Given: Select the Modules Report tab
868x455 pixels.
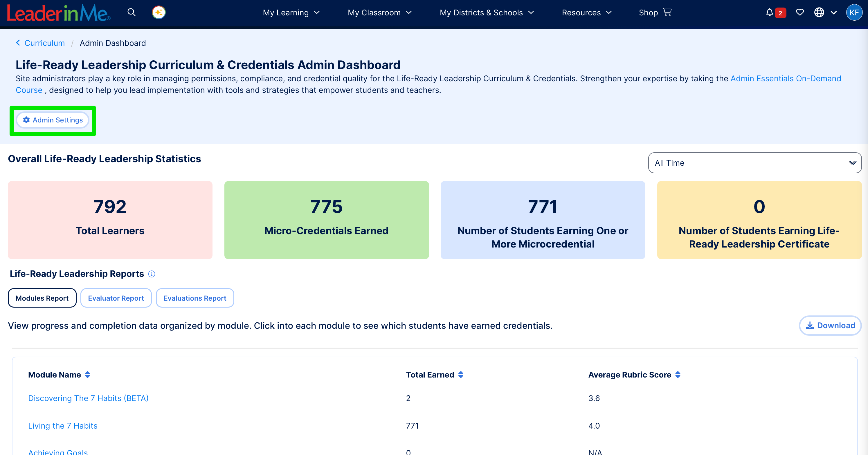Looking at the screenshot, I should pyautogui.click(x=42, y=298).
